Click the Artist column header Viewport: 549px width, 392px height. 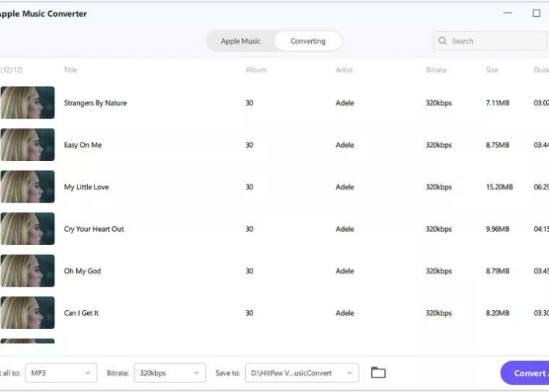344,69
